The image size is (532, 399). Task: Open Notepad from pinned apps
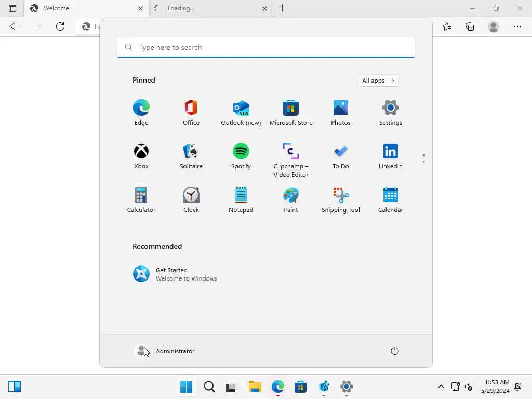coord(241,200)
